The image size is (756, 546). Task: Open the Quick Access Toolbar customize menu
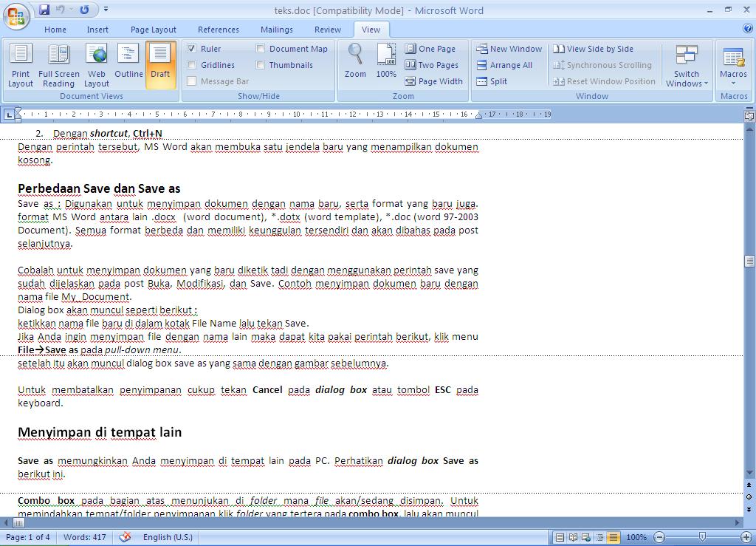coord(105,10)
